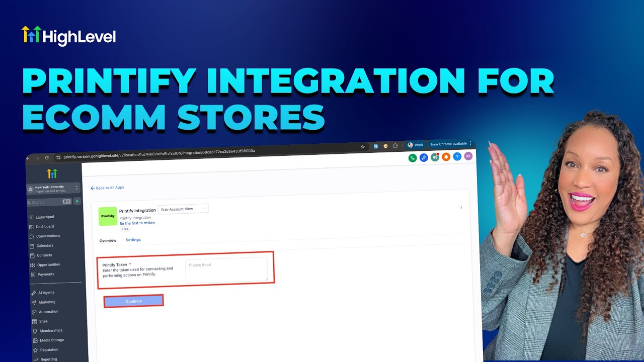
Task: Click New Chrome available update button
Action: (x=448, y=144)
